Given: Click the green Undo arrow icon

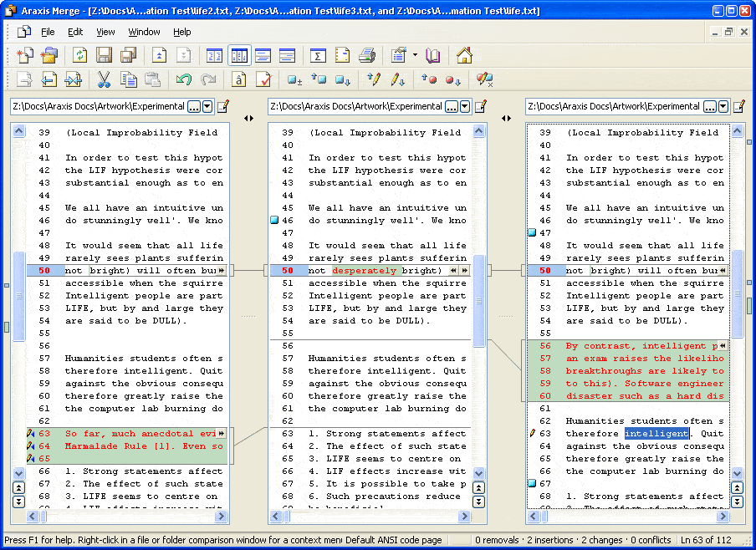Looking at the screenshot, I should coord(183,80).
